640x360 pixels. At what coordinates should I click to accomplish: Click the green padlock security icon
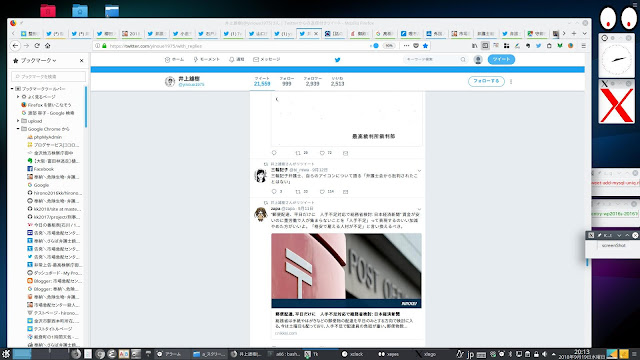104,46
